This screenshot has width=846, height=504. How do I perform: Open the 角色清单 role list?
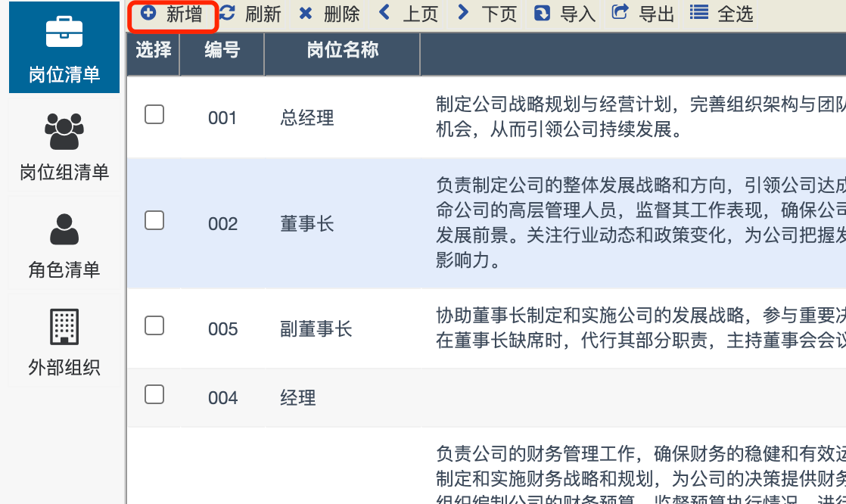click(64, 245)
